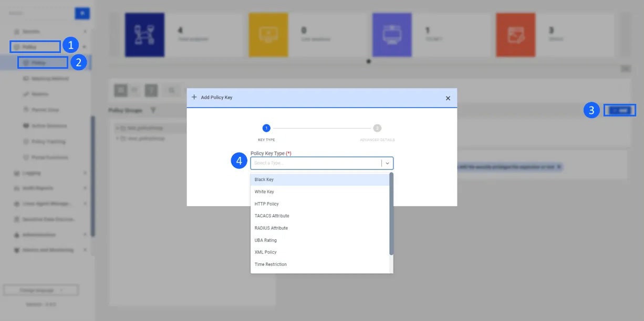Click the dropdown list scrollbar

coord(391,214)
